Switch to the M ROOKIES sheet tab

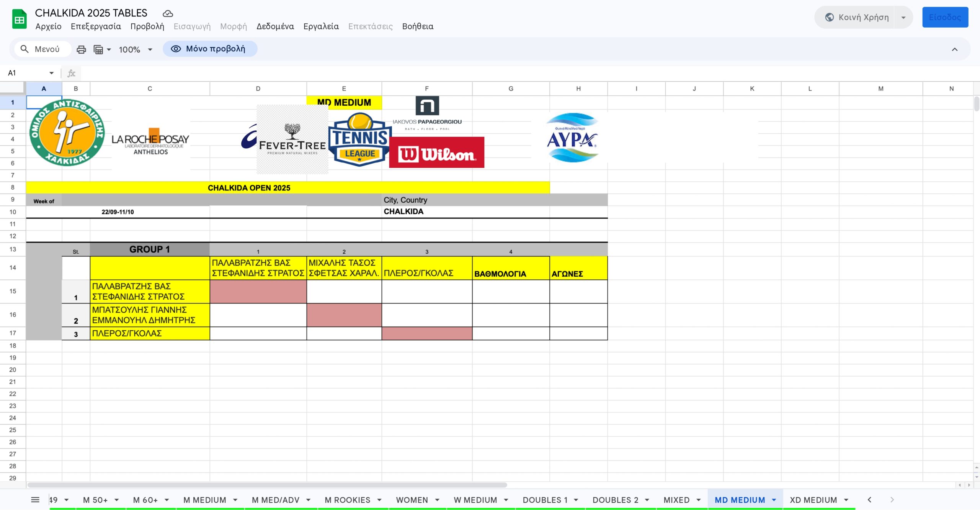tap(348, 500)
